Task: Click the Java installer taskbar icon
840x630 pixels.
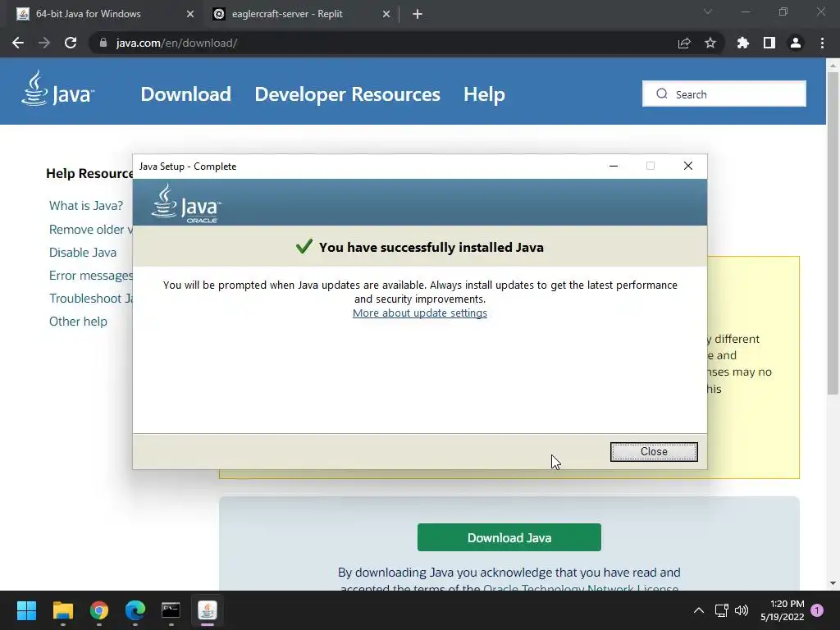Action: 208,610
